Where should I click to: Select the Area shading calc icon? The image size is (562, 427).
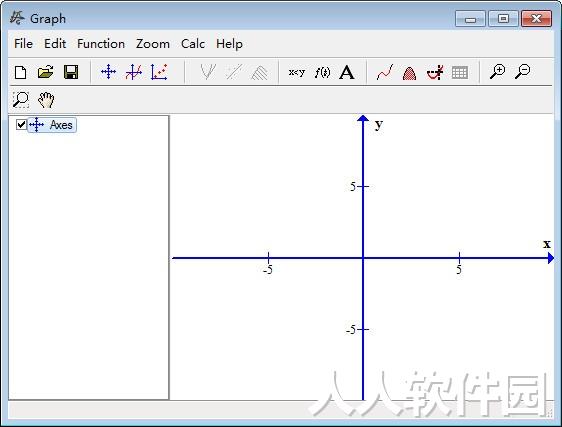409,73
